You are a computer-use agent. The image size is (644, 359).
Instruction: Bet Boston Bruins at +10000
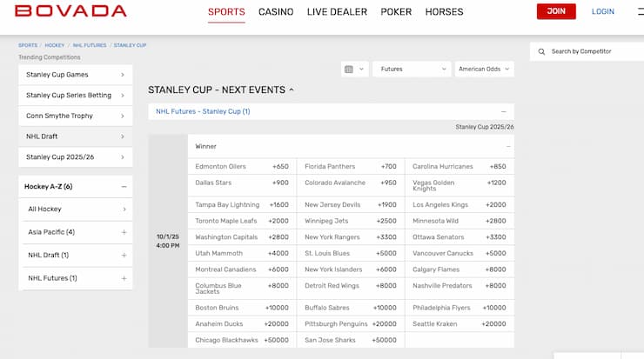(242, 308)
